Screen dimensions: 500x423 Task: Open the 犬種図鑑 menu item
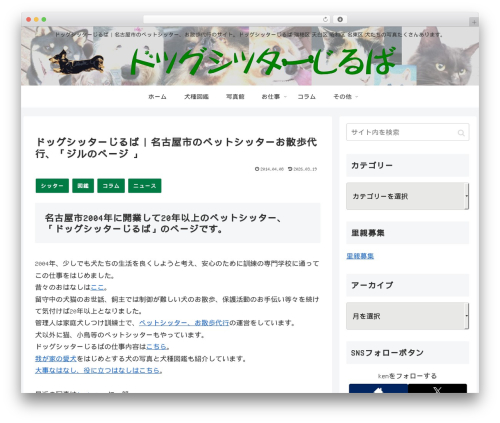pos(196,97)
